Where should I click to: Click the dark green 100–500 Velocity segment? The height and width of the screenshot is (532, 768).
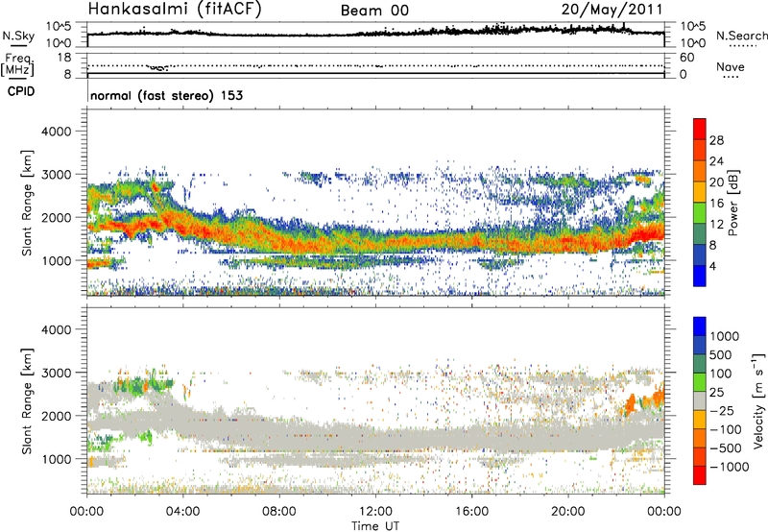click(700, 364)
